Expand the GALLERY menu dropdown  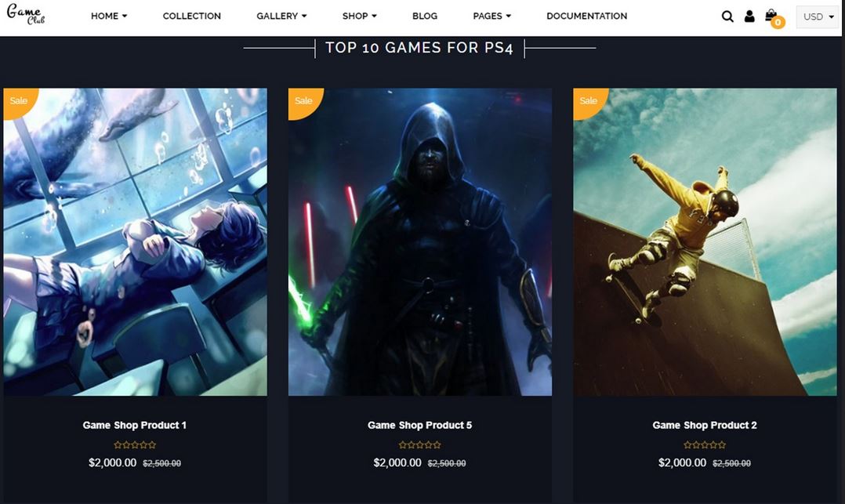[281, 16]
